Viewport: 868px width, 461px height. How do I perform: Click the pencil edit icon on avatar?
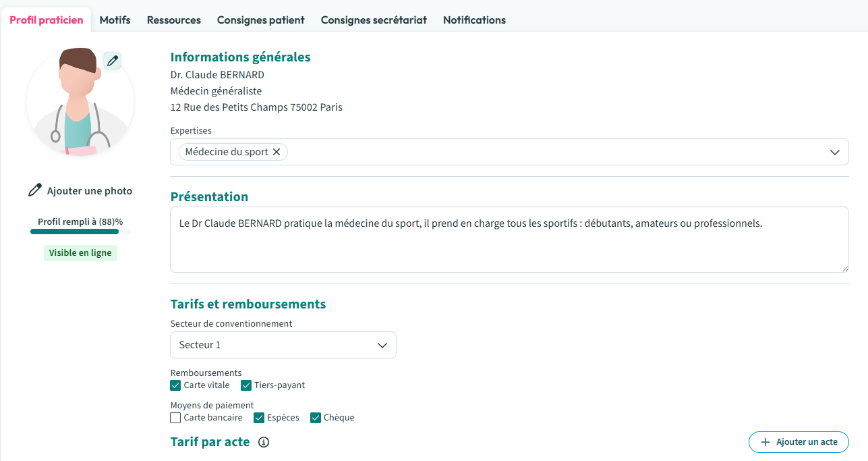pyautogui.click(x=113, y=61)
